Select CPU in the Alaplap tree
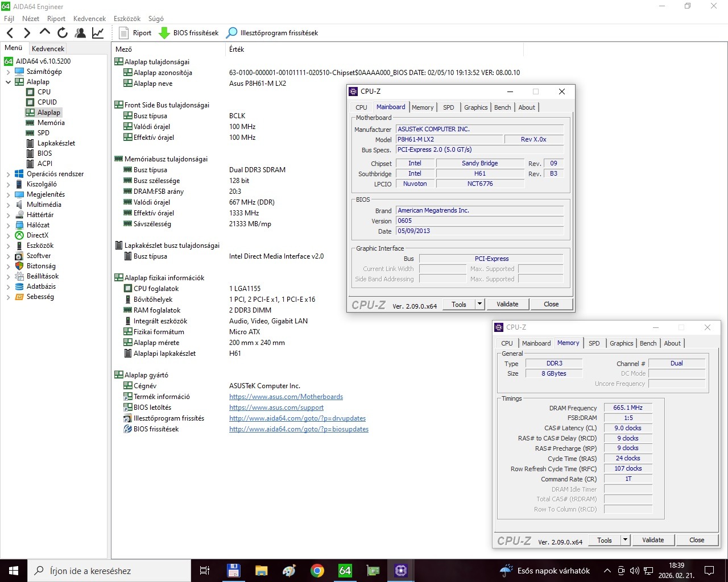This screenshot has width=728, height=582. [44, 92]
